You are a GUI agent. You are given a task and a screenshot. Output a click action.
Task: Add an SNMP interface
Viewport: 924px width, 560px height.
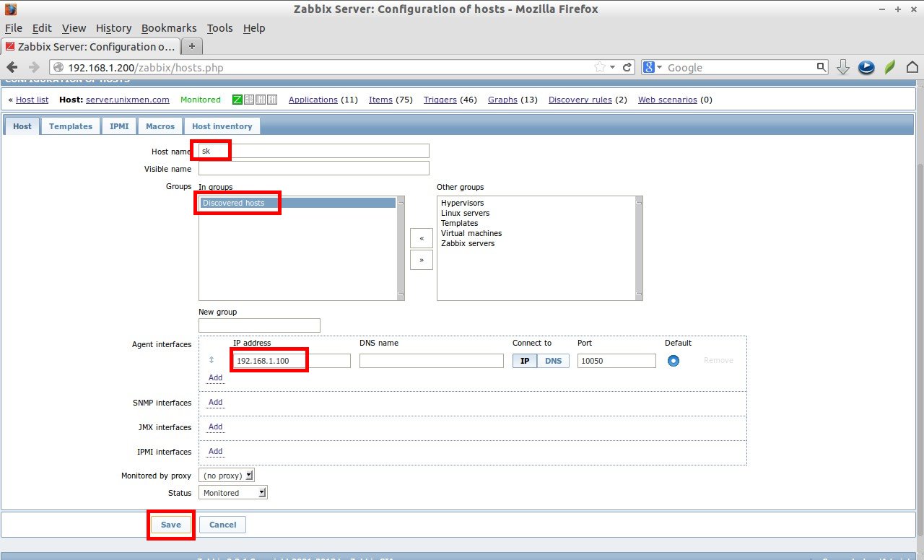tap(215, 402)
